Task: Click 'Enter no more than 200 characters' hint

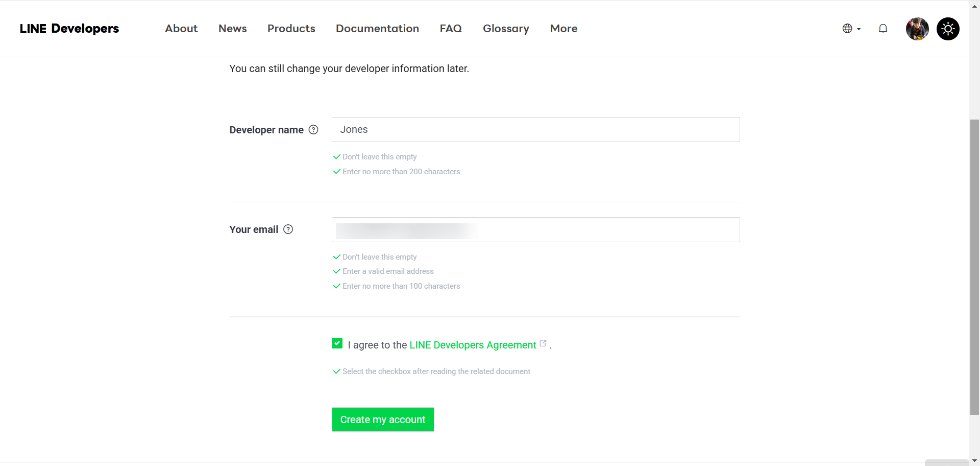Action: click(401, 172)
